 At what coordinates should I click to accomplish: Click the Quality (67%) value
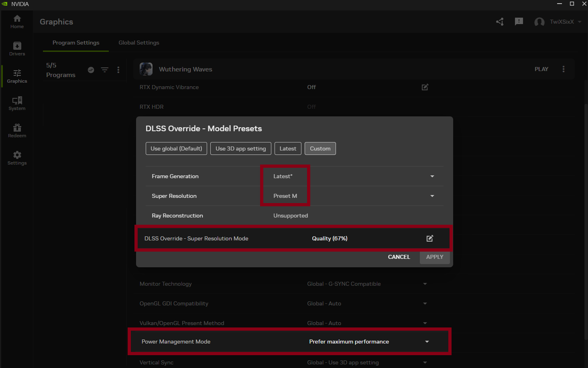coord(330,238)
